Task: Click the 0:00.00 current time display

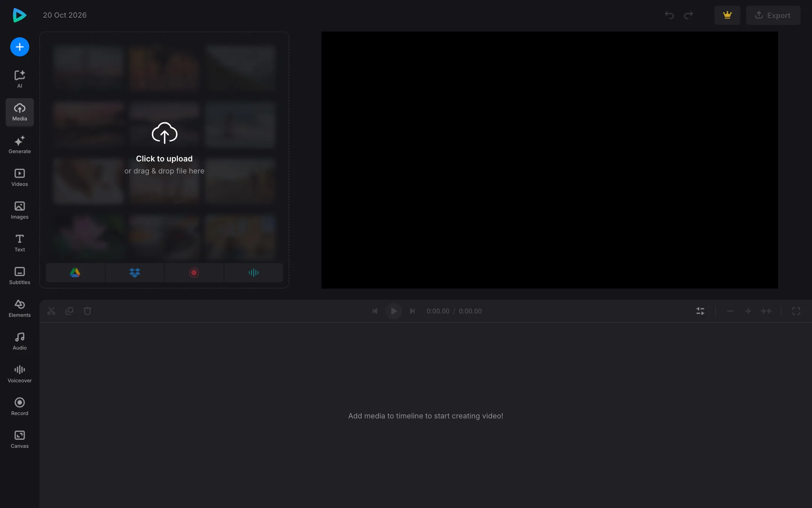Action: click(438, 311)
